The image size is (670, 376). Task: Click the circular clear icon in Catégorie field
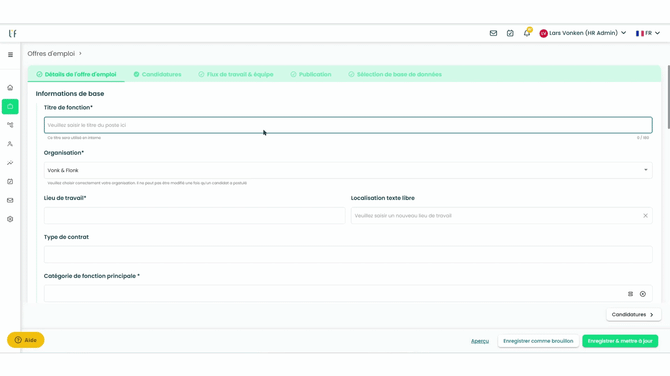643,294
